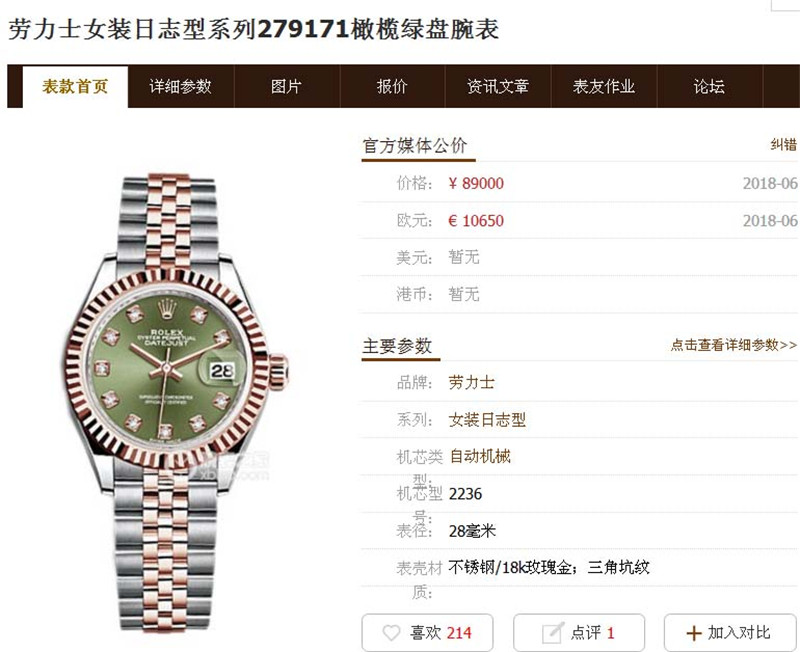
Task: Click the 纠错 link
Action: (x=783, y=144)
